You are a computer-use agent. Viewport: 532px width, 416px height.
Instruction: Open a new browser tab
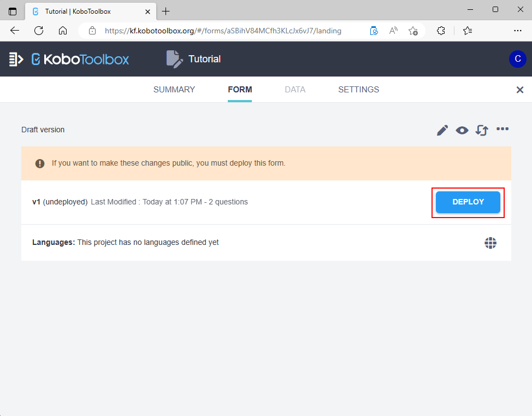pyautogui.click(x=166, y=11)
